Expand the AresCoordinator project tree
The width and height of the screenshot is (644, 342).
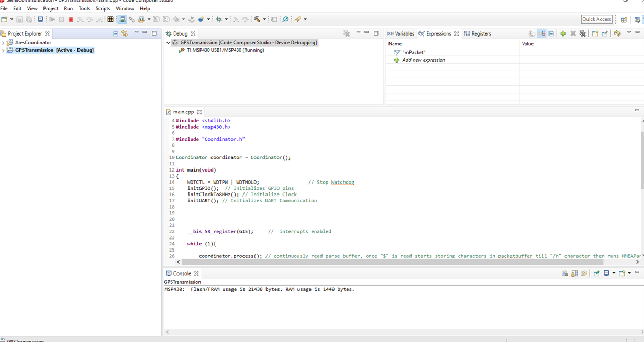[3, 43]
